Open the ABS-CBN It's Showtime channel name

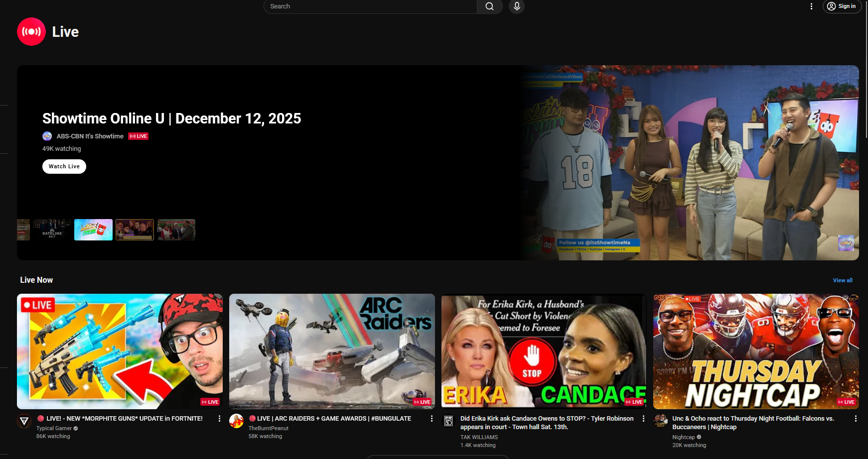90,136
